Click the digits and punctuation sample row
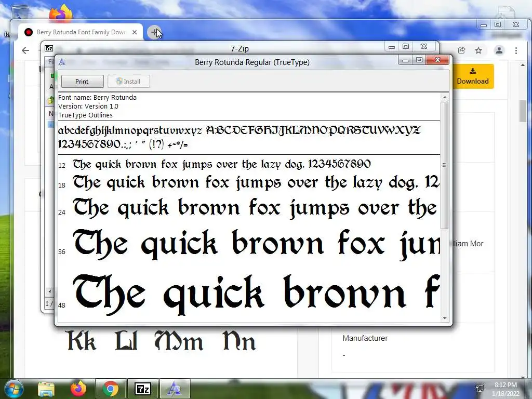Image resolution: width=532 pixels, height=399 pixels. (123, 144)
